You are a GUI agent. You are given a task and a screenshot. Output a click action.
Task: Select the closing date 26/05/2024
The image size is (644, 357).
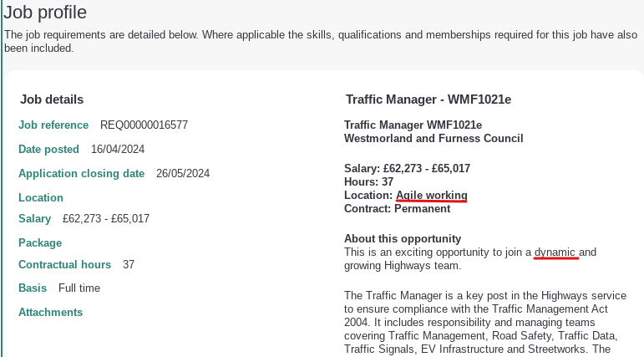183,174
